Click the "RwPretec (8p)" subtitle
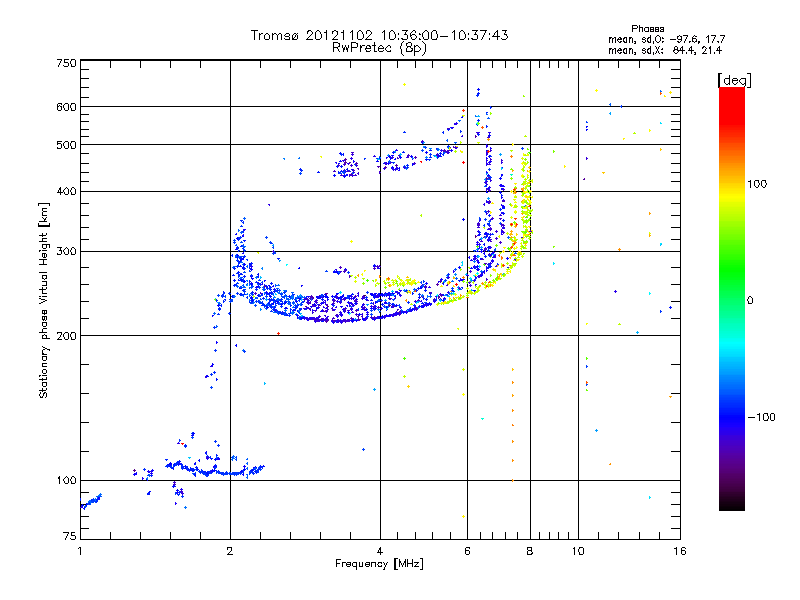This screenshot has height=600, width=800. click(x=379, y=48)
